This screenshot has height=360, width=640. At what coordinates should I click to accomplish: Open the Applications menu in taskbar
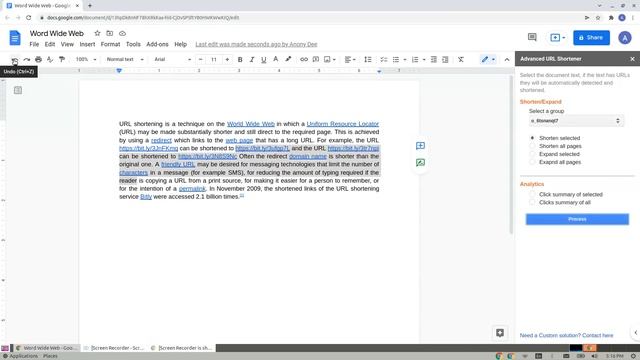[x=20, y=356]
